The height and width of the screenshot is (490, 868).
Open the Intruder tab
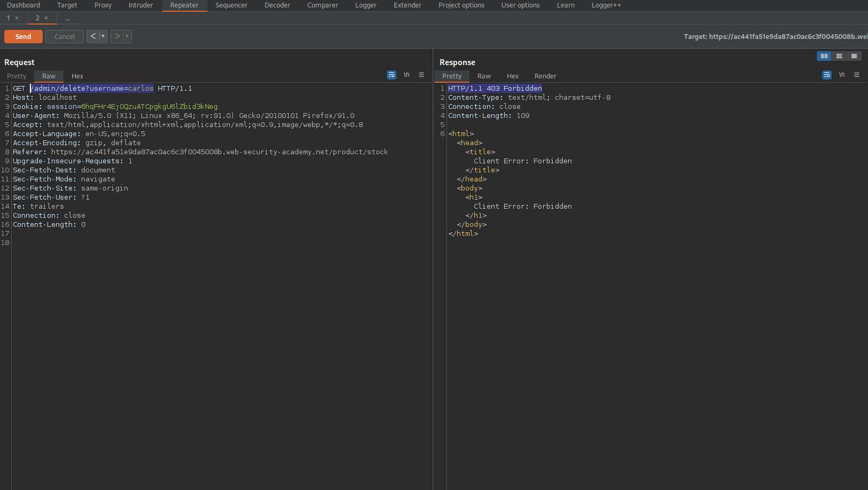click(x=141, y=5)
